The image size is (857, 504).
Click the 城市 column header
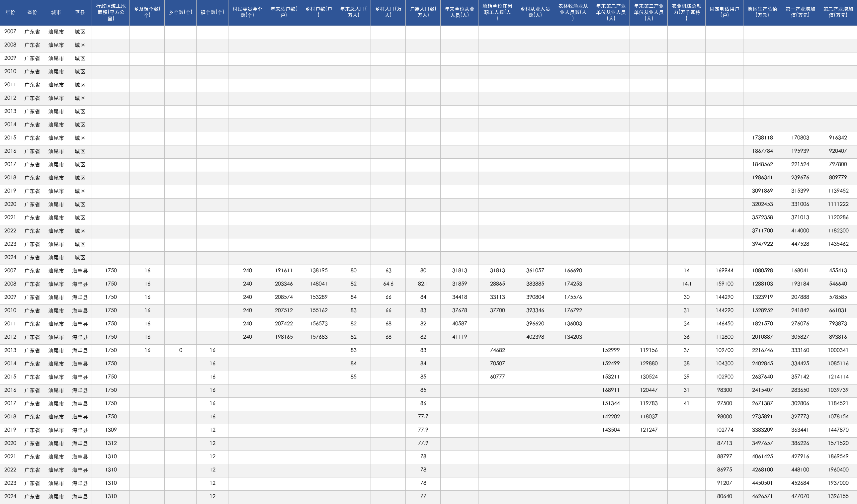pyautogui.click(x=56, y=13)
